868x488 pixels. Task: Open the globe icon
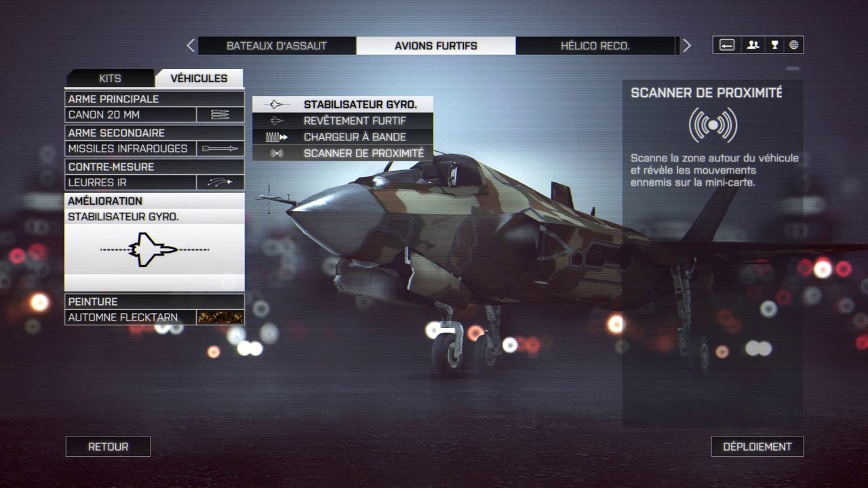[x=793, y=45]
